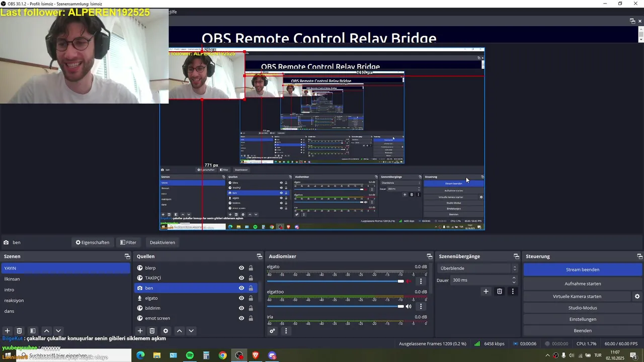
Task: Switch to İlkinsan scene
Action: pyautogui.click(x=66, y=279)
